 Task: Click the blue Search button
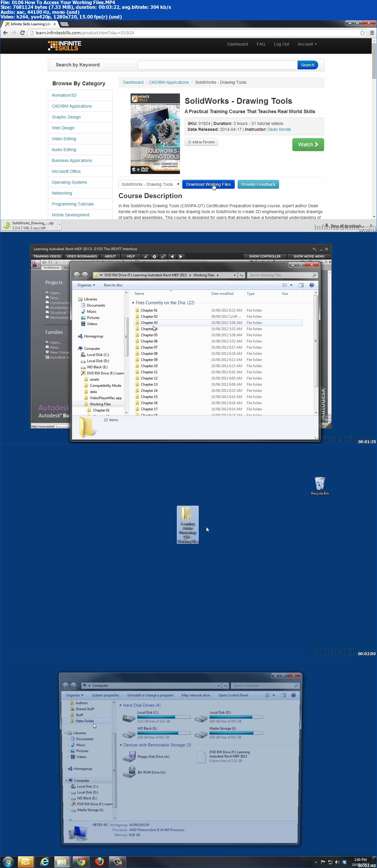[x=308, y=65]
